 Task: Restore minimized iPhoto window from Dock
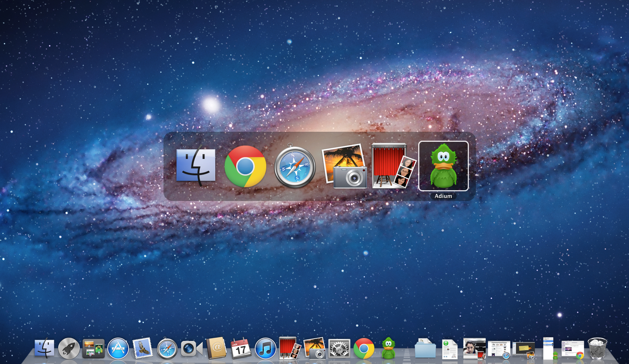524,351
